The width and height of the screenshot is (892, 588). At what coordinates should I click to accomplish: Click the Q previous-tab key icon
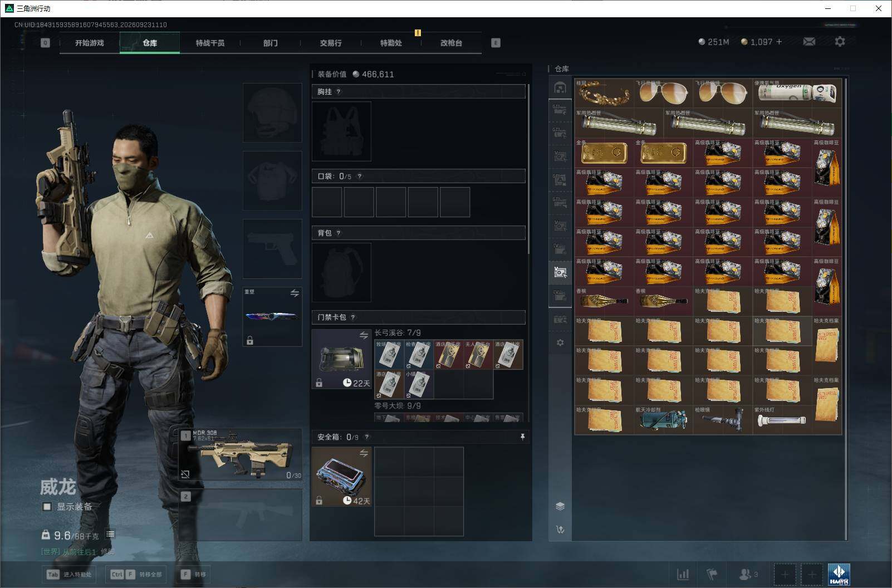pyautogui.click(x=45, y=43)
